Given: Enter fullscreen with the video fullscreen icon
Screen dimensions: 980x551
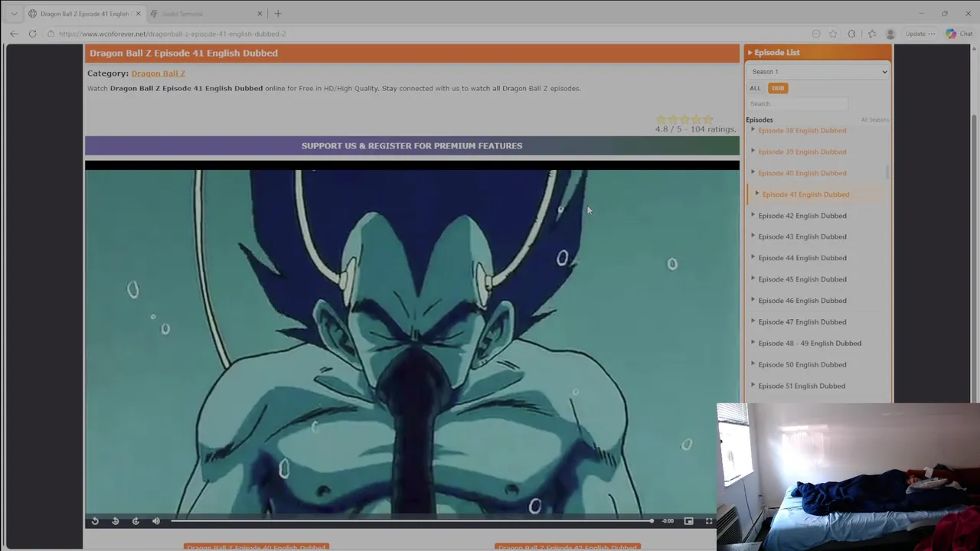Looking at the screenshot, I should 708,521.
